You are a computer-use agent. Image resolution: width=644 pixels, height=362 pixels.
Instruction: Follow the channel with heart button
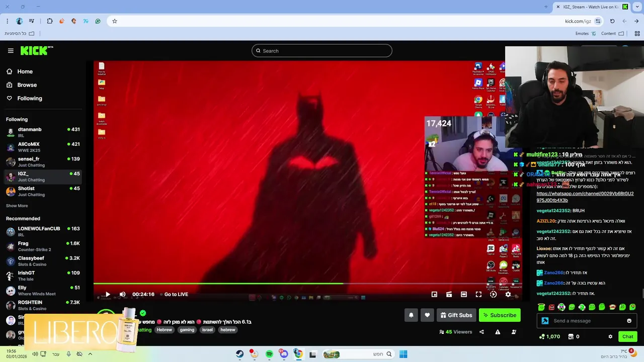427,315
